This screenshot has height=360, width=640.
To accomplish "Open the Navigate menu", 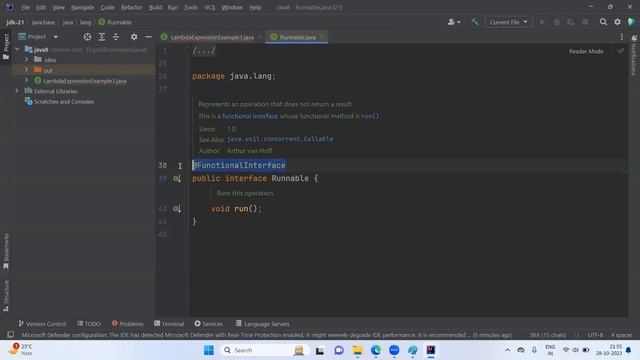I will (82, 7).
